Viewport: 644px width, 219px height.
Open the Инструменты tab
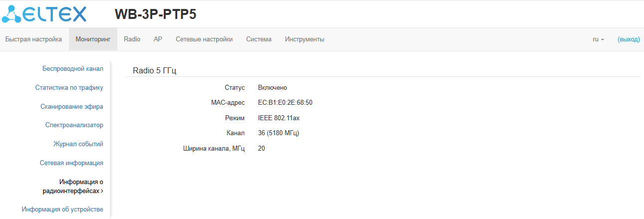[305, 39]
